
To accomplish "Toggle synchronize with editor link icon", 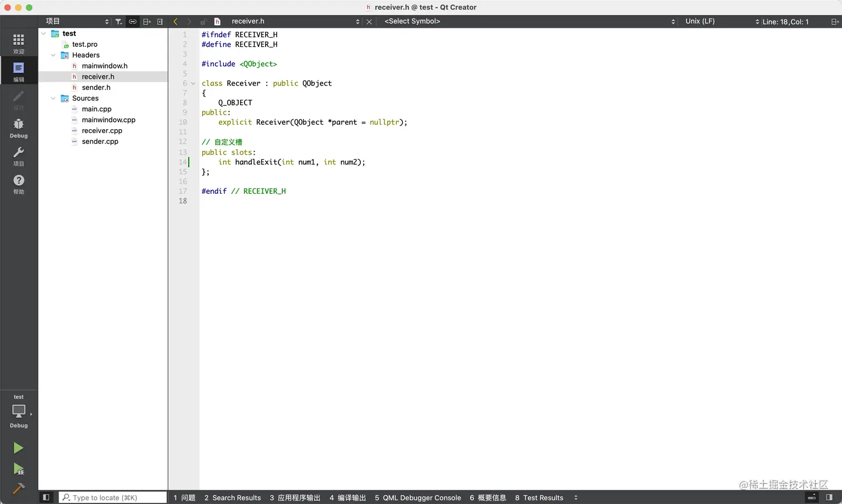I will [x=133, y=22].
